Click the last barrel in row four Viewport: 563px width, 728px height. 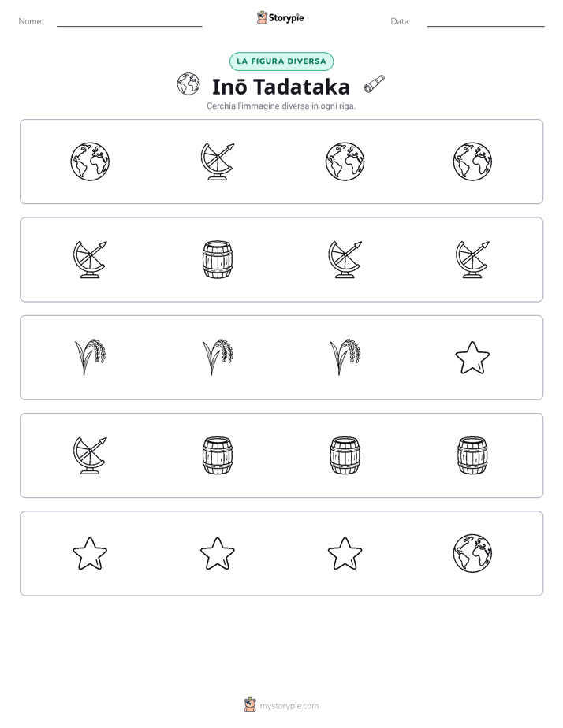pyautogui.click(x=472, y=455)
